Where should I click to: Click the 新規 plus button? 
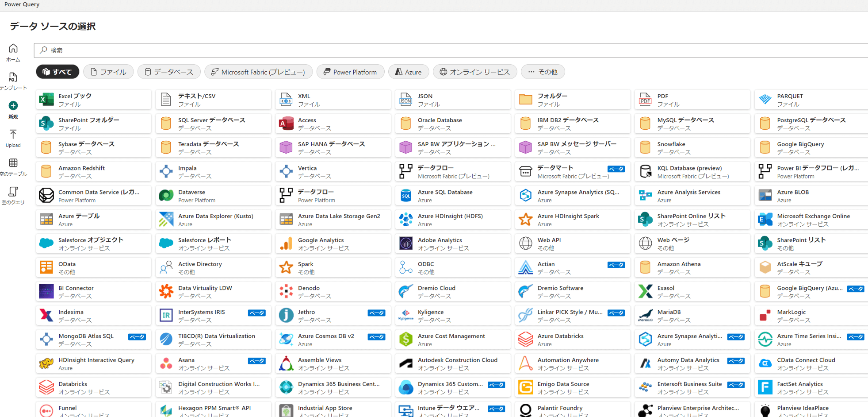[x=13, y=105]
